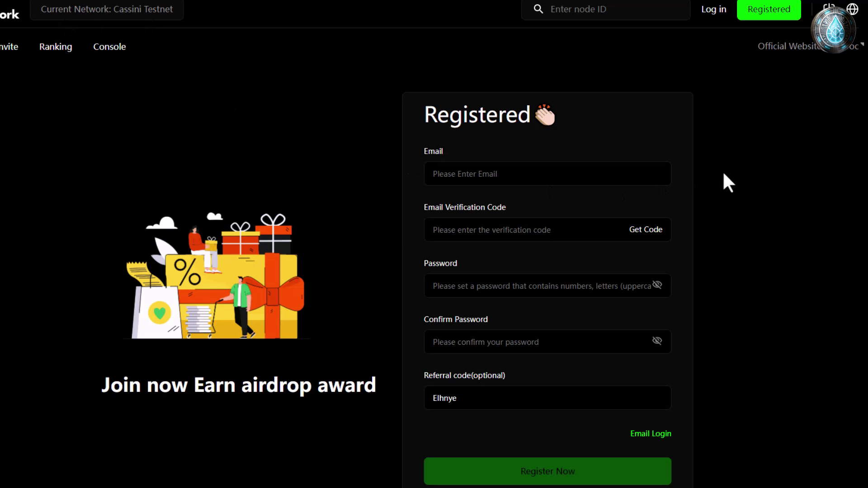
Task: Click the gift boxes illustration
Action: click(216, 276)
